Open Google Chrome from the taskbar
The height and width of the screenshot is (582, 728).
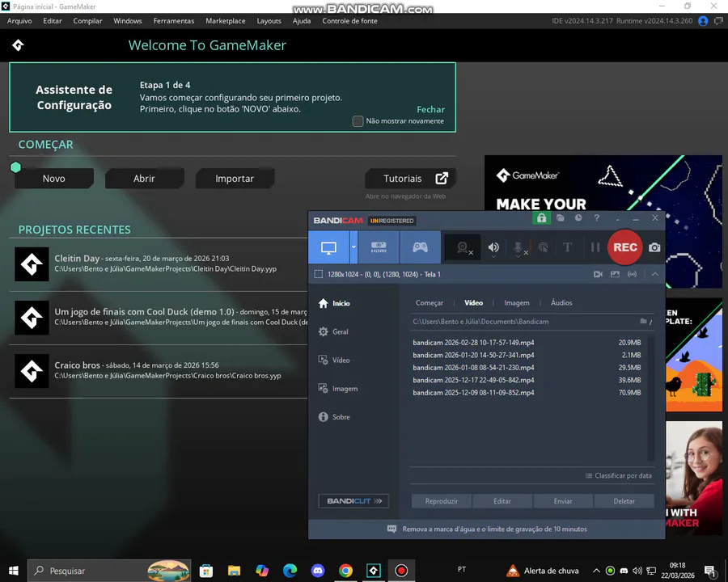tap(345, 571)
